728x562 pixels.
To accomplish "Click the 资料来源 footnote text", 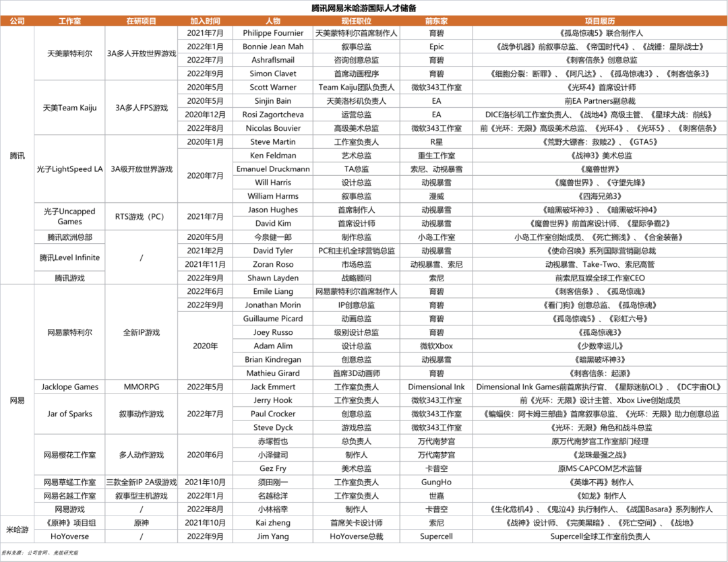I will click(x=40, y=553).
